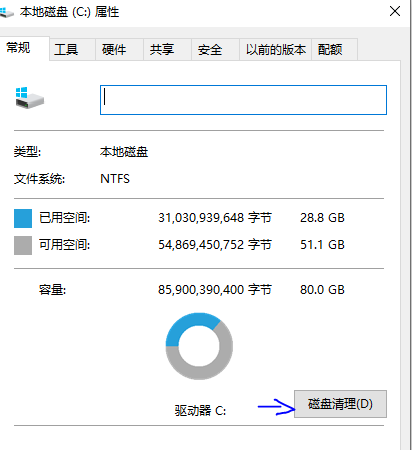Open the 以前的版本 tab
412x450 pixels.
276,50
